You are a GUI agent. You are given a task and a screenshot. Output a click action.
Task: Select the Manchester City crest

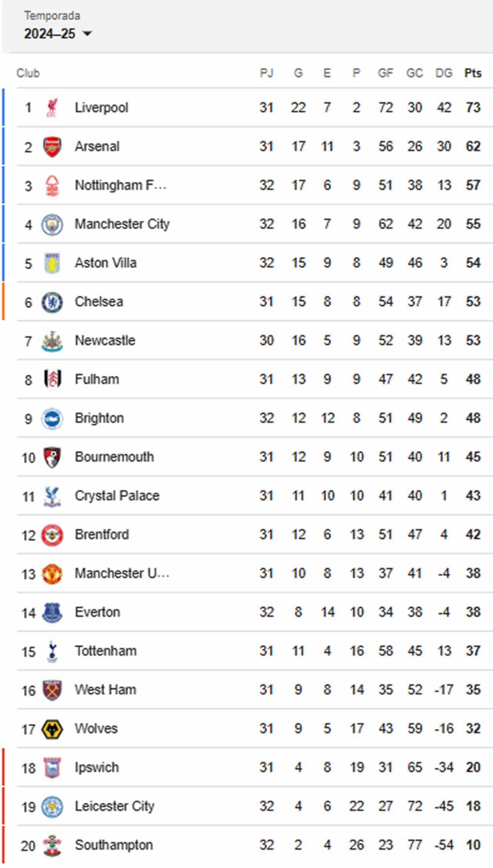[x=52, y=224]
